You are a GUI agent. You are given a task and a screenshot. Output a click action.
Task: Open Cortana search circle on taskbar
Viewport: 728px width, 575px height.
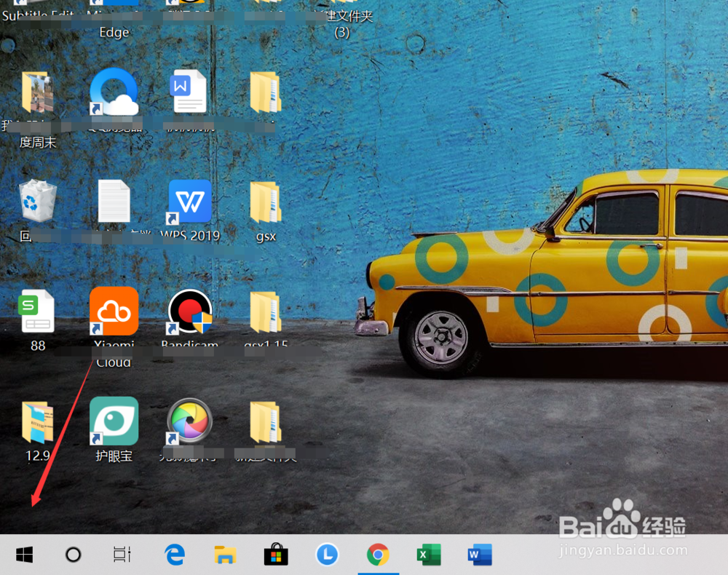[x=74, y=555]
